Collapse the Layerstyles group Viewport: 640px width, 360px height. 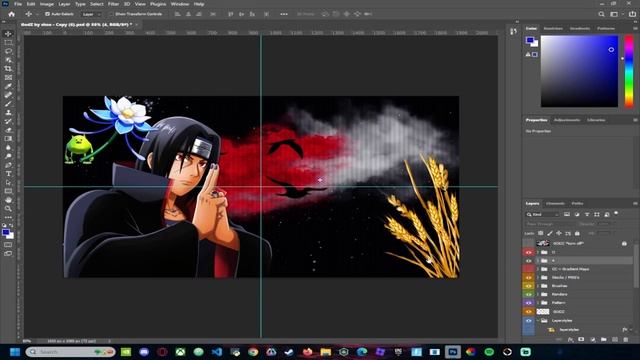[x=538, y=321]
